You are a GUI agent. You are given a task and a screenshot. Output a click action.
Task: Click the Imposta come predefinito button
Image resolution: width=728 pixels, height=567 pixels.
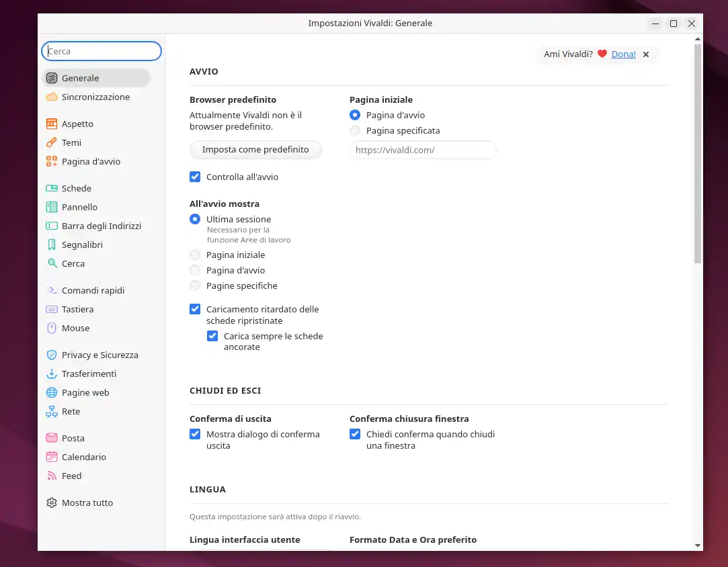coord(255,150)
